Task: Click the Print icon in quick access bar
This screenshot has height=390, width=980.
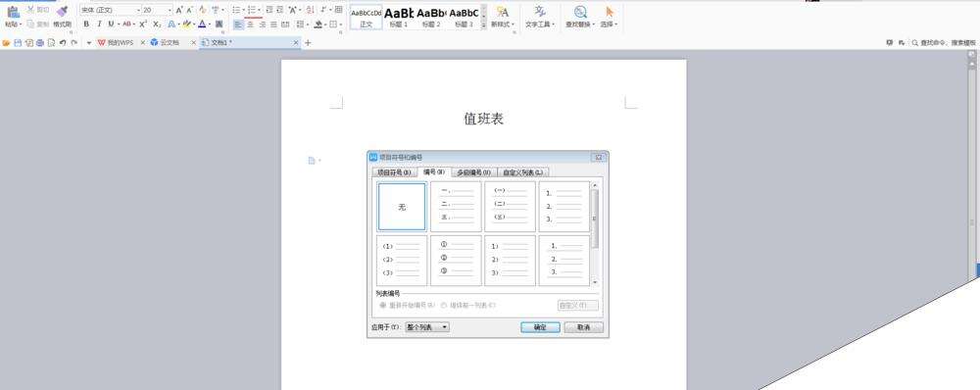Action: [40, 42]
